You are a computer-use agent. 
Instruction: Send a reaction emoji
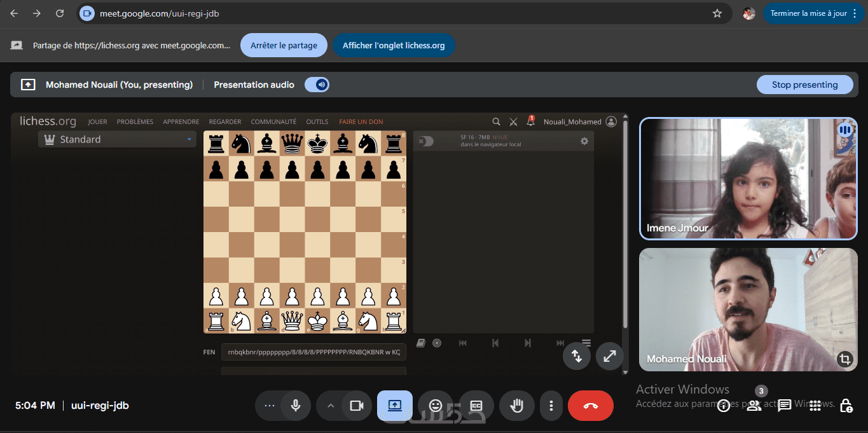coord(436,406)
